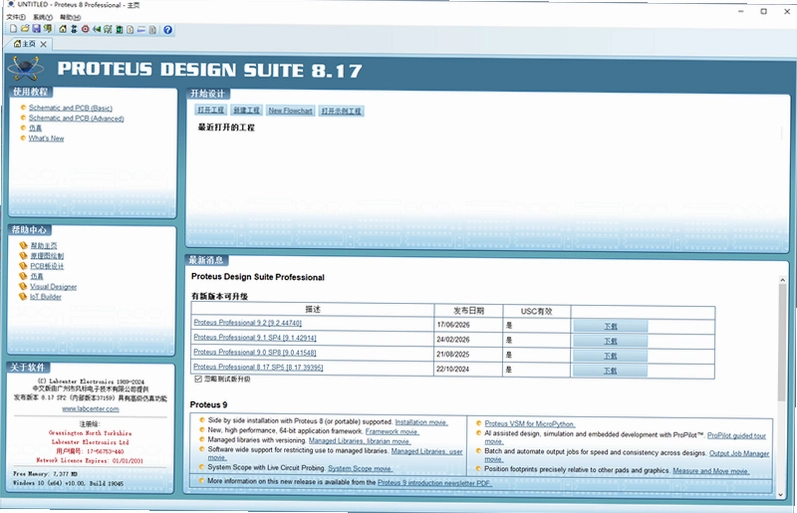Click the Home Page toolbar icon
Screen dimensions: 797x513
(x=63, y=29)
